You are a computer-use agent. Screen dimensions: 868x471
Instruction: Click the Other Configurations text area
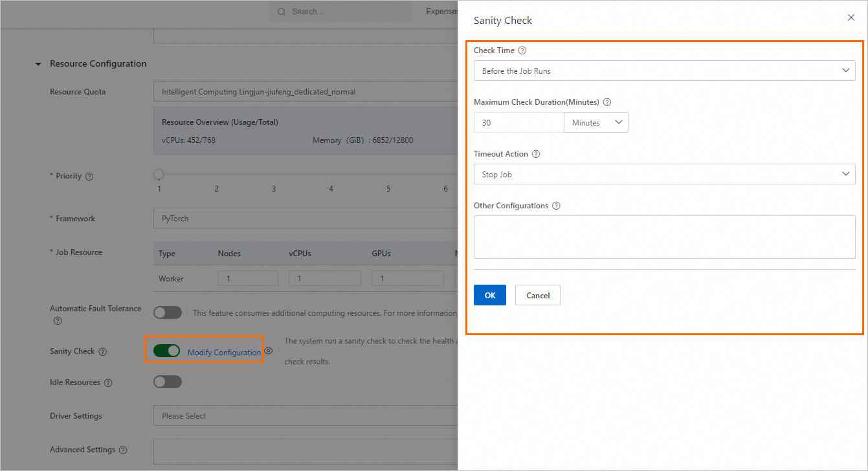point(664,237)
